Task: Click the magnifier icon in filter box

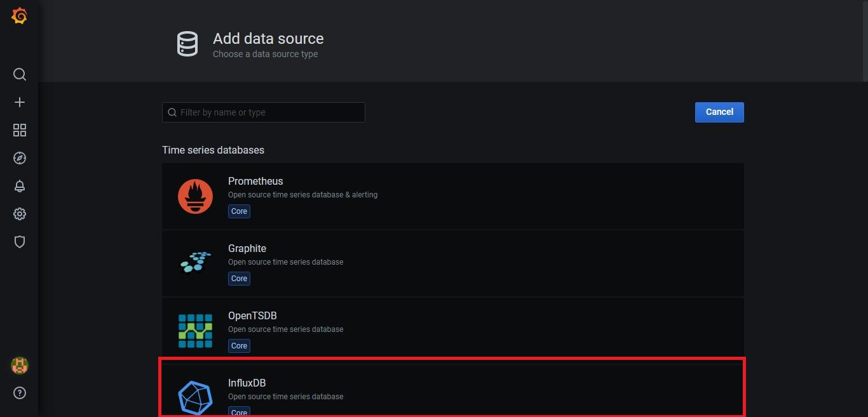Action: coord(172,112)
